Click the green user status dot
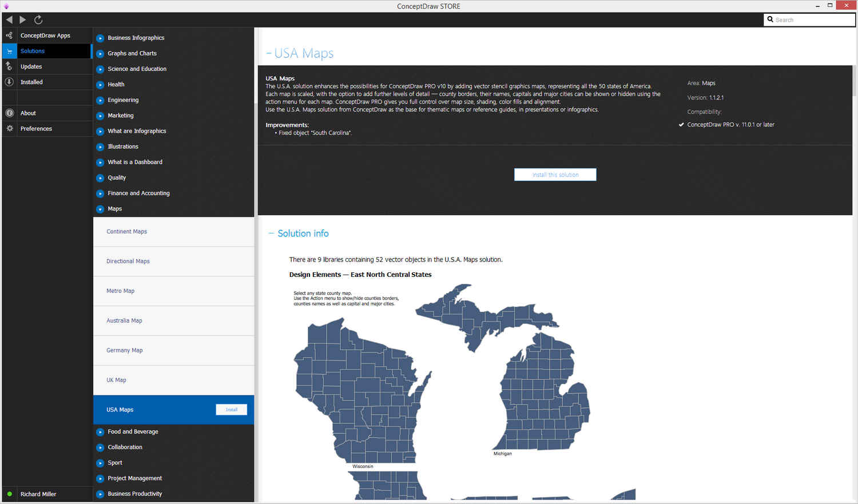 pos(10,494)
